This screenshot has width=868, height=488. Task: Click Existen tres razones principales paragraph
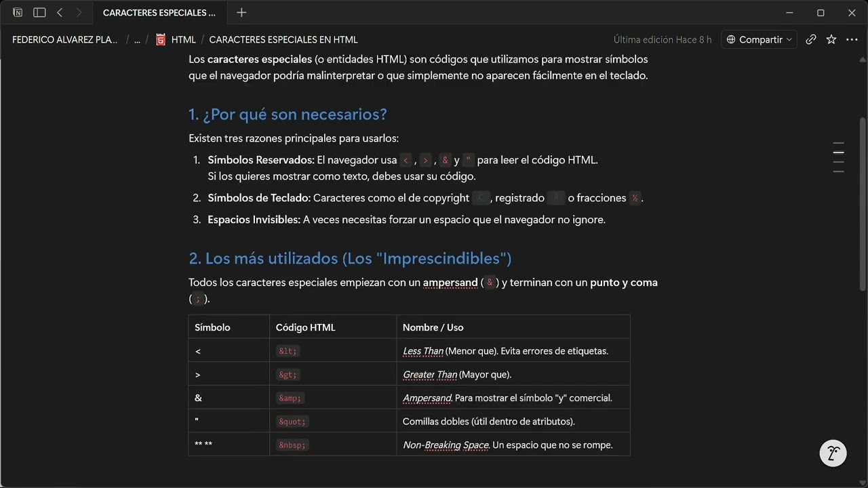point(294,138)
